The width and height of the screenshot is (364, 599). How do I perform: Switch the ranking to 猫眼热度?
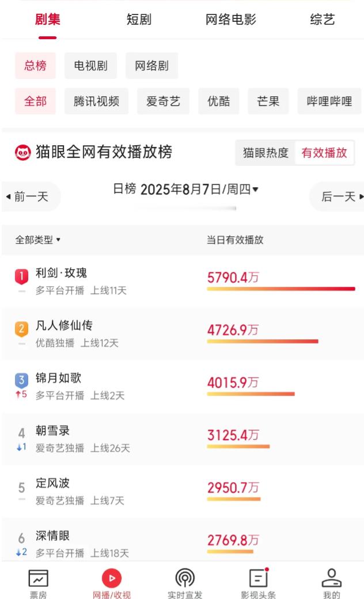click(x=266, y=153)
